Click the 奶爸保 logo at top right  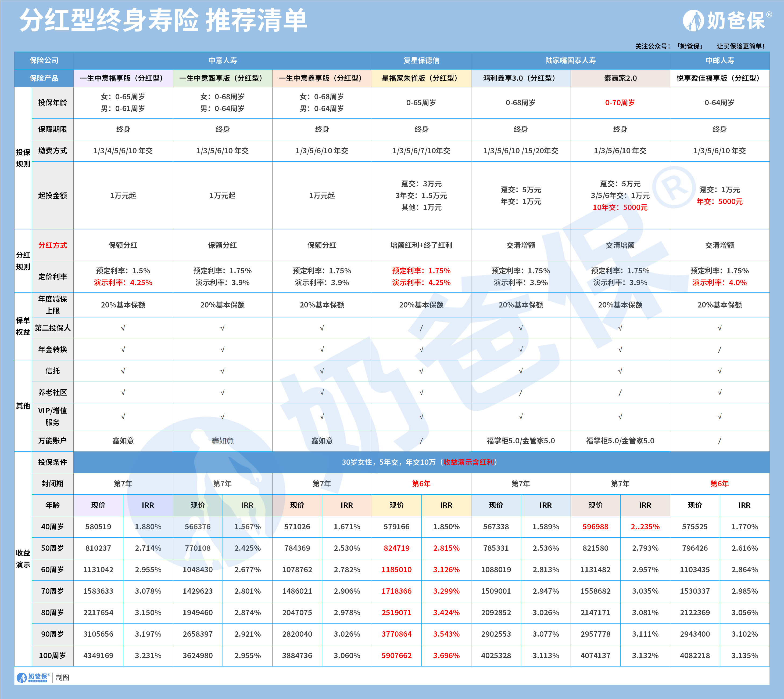click(724, 20)
